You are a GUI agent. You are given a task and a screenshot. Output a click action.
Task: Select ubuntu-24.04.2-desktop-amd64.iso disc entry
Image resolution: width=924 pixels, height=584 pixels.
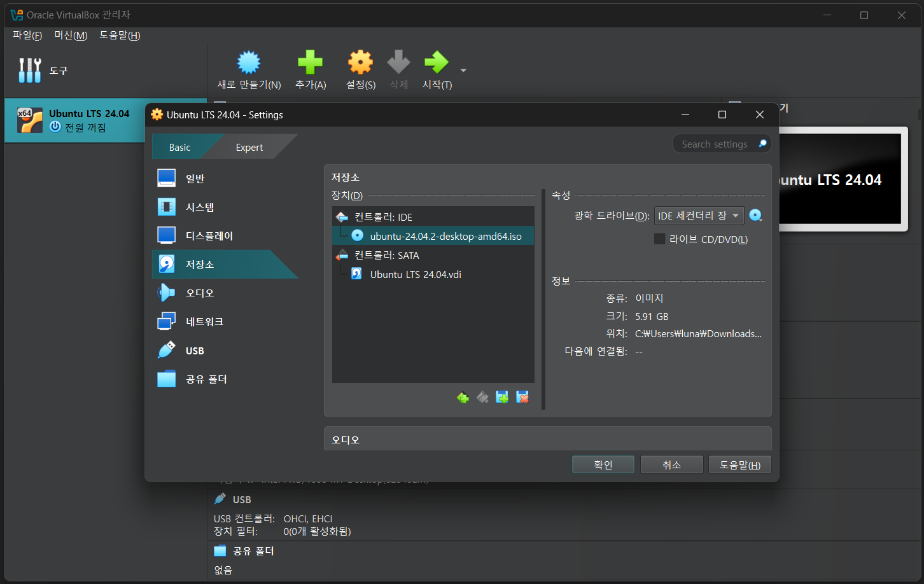pos(433,236)
